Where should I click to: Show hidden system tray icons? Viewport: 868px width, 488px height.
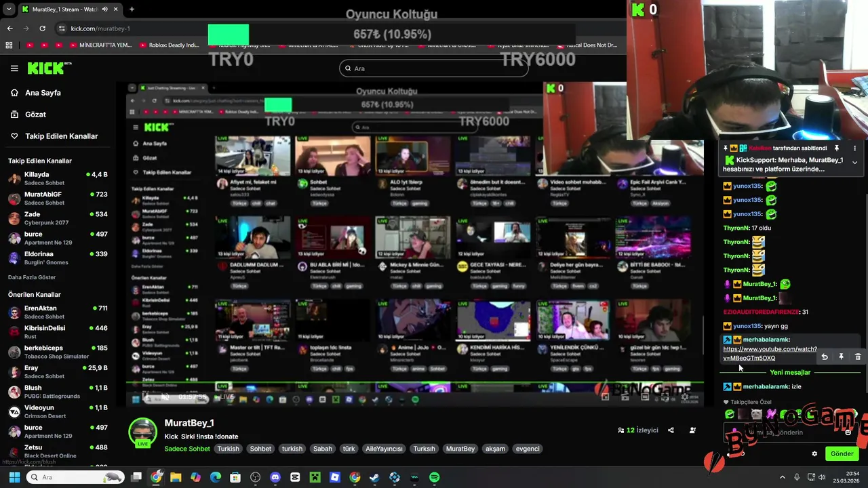782,477
